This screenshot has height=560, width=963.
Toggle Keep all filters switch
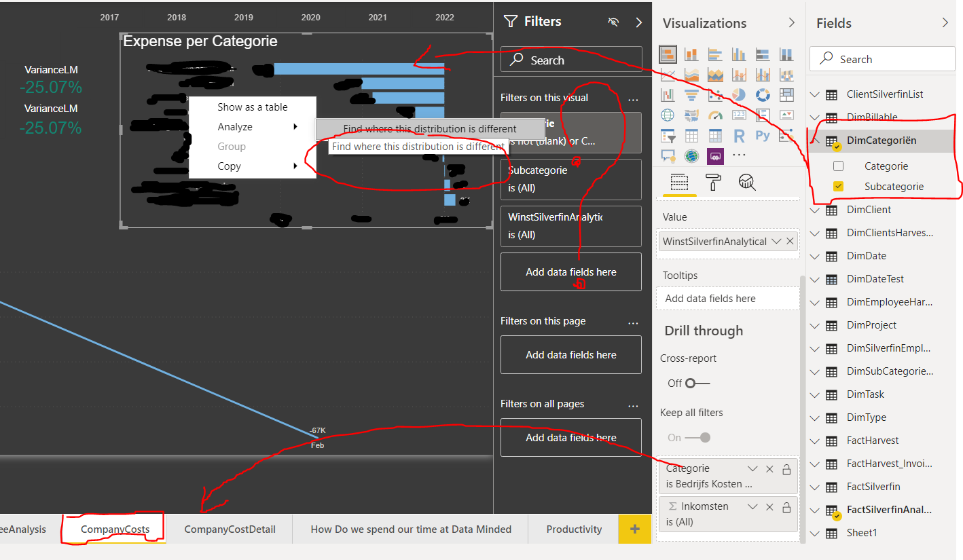coord(697,437)
